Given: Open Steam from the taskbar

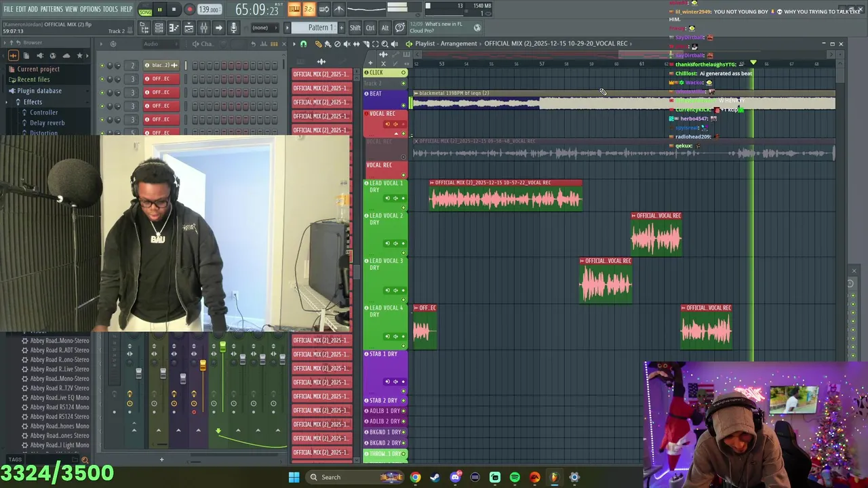Looking at the screenshot, I should coord(435,477).
